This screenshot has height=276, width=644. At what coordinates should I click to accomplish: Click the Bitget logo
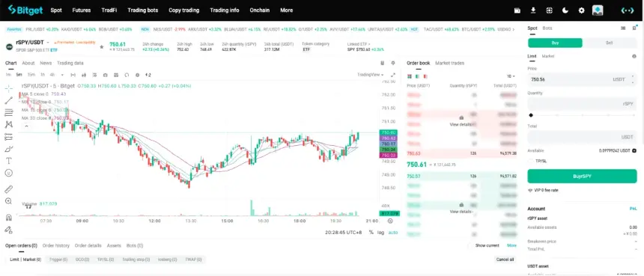[25, 10]
